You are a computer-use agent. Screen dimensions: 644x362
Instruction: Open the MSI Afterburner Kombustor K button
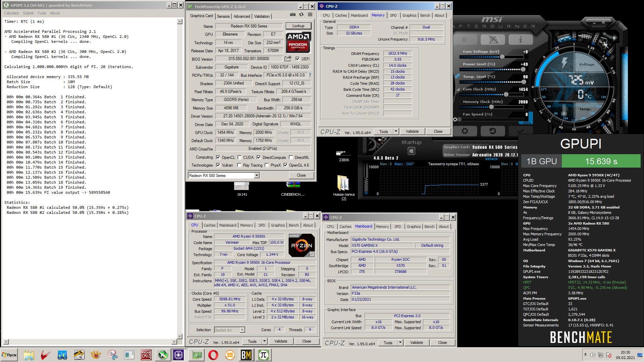pos(465,40)
